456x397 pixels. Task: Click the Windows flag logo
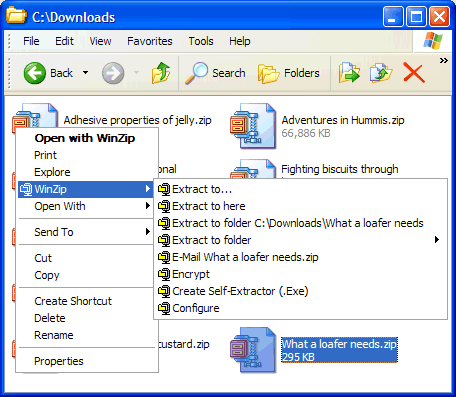pos(433,41)
